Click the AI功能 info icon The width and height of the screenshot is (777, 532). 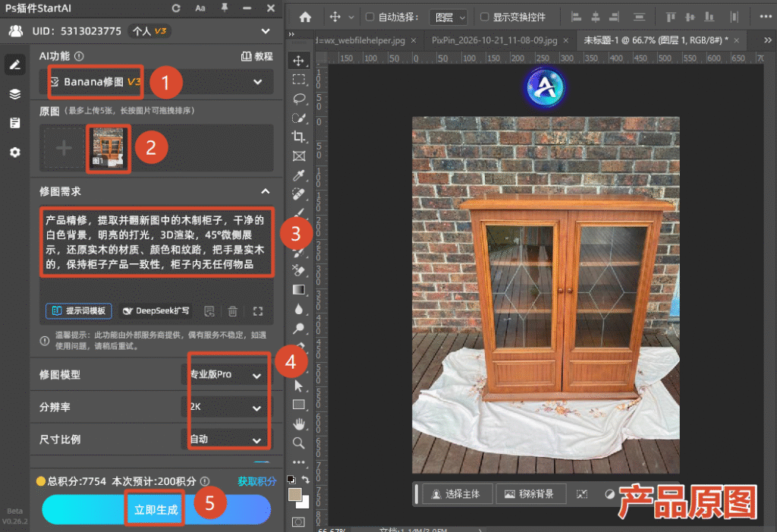click(79, 56)
